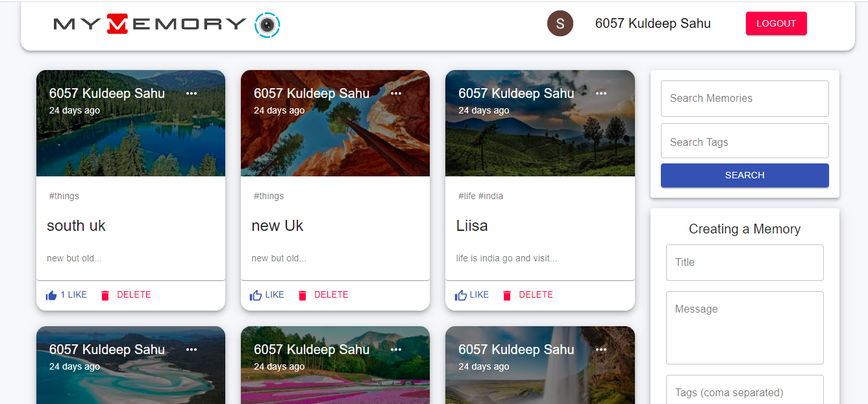Open more options on the beach aerial card
868x404 pixels.
(192, 350)
